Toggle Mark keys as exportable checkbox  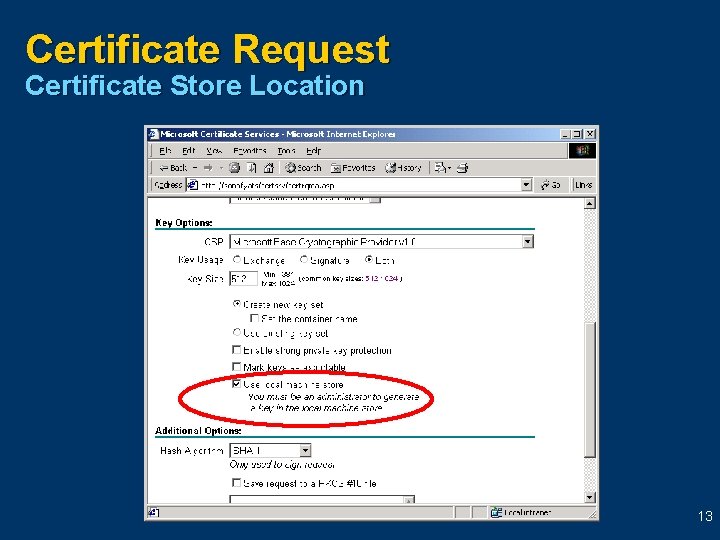tap(236, 367)
